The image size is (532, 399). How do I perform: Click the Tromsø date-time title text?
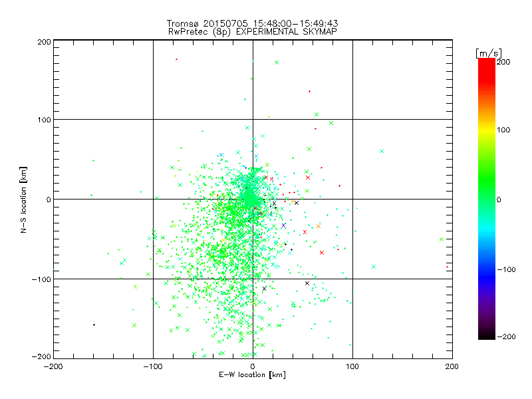(252, 23)
